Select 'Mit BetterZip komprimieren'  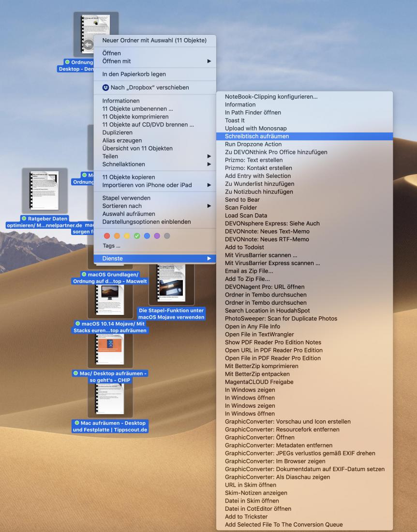click(x=304, y=366)
